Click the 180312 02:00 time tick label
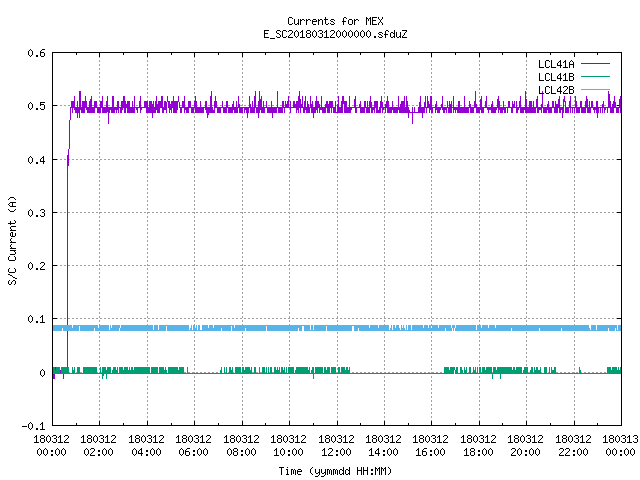This screenshot has width=640, height=480. 98,446
